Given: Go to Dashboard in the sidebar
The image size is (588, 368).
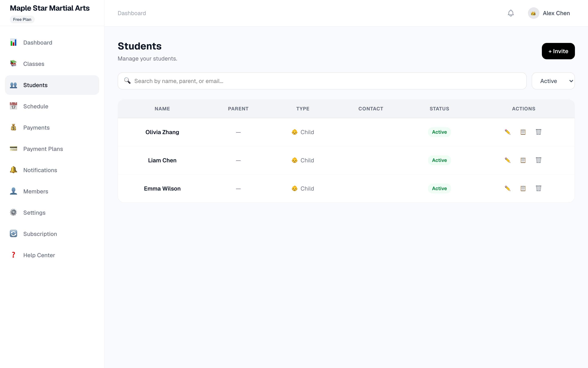Looking at the screenshot, I should (x=52, y=43).
